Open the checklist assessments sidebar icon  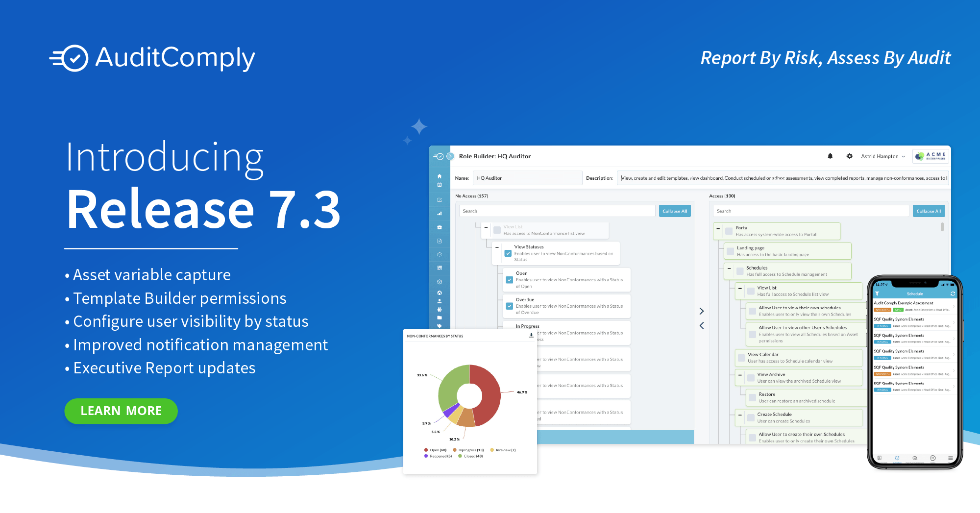440,200
